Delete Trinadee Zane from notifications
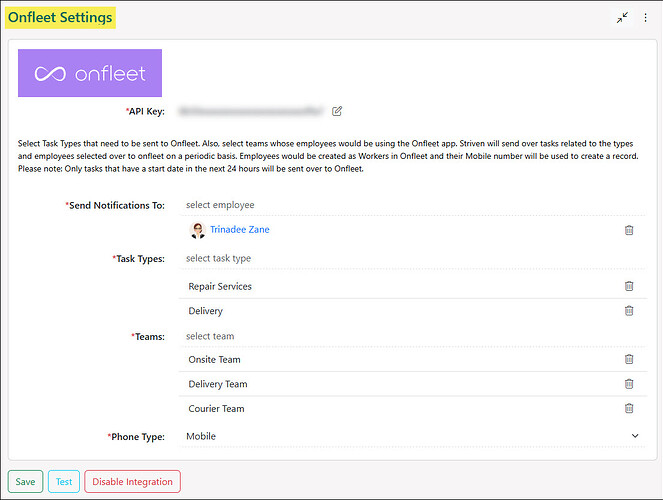This screenshot has height=500, width=663. pyautogui.click(x=629, y=230)
